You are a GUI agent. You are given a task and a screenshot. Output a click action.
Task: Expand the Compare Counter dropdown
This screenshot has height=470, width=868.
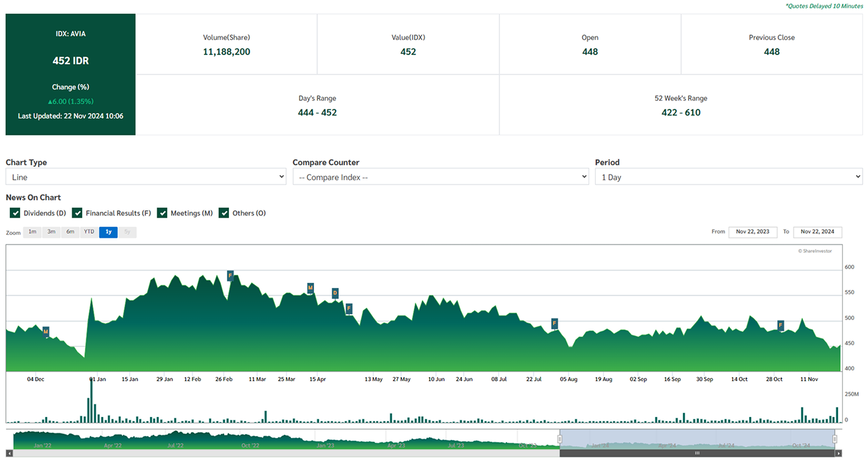[x=441, y=177]
